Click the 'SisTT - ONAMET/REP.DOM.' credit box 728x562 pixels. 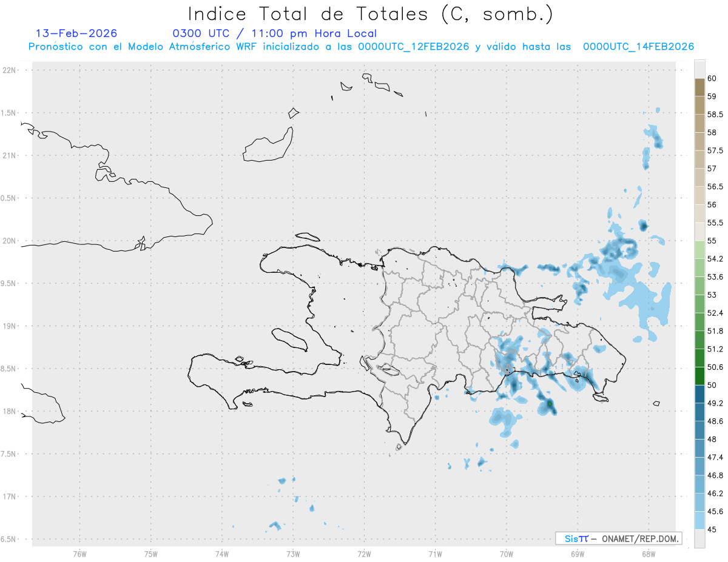(618, 538)
